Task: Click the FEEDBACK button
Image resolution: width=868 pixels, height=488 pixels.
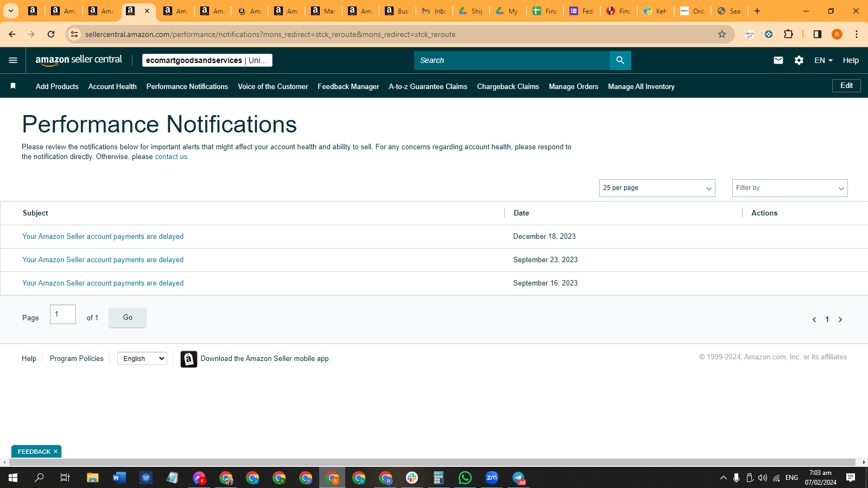Action: tap(34, 452)
